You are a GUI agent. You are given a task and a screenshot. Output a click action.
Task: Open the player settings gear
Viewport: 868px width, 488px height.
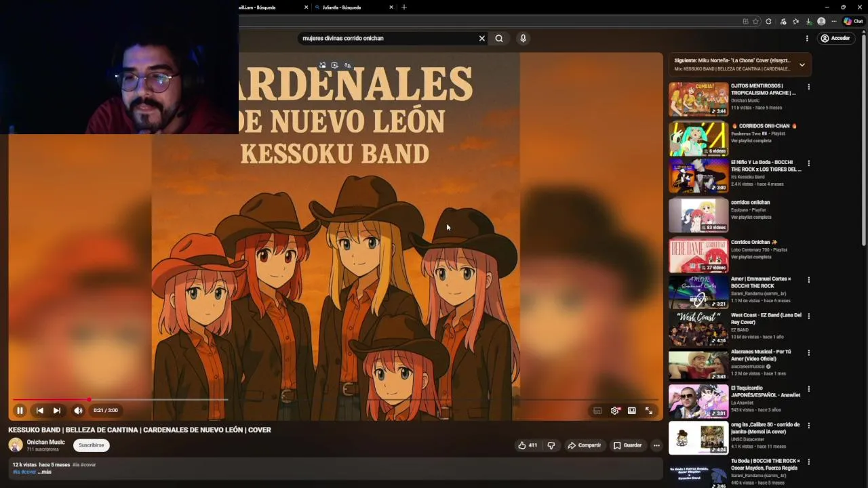coord(615,411)
